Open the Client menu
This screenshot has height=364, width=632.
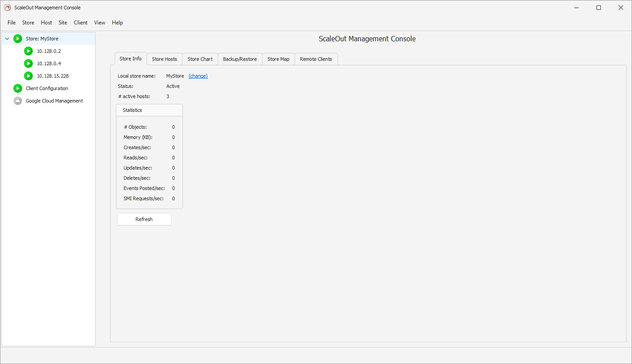coord(81,23)
